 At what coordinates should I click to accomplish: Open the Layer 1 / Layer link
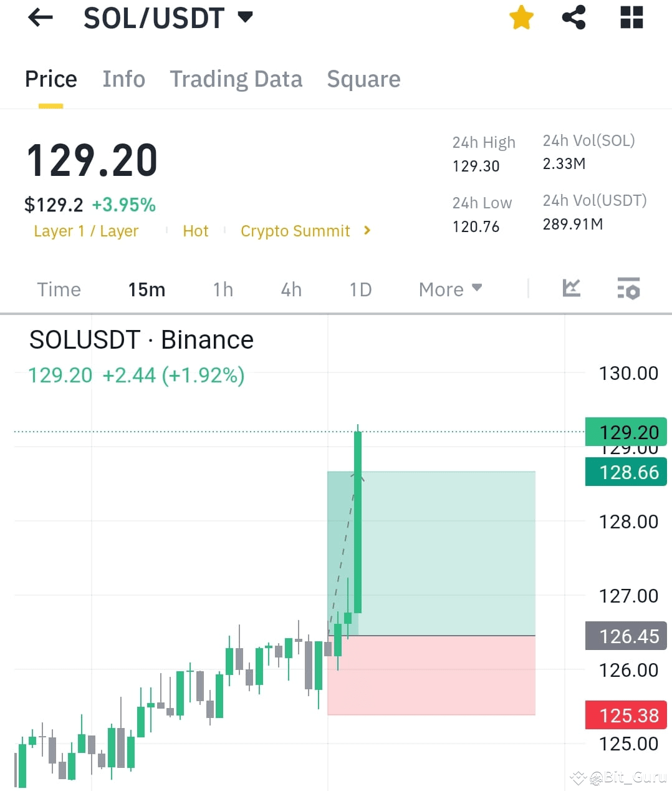(x=86, y=231)
